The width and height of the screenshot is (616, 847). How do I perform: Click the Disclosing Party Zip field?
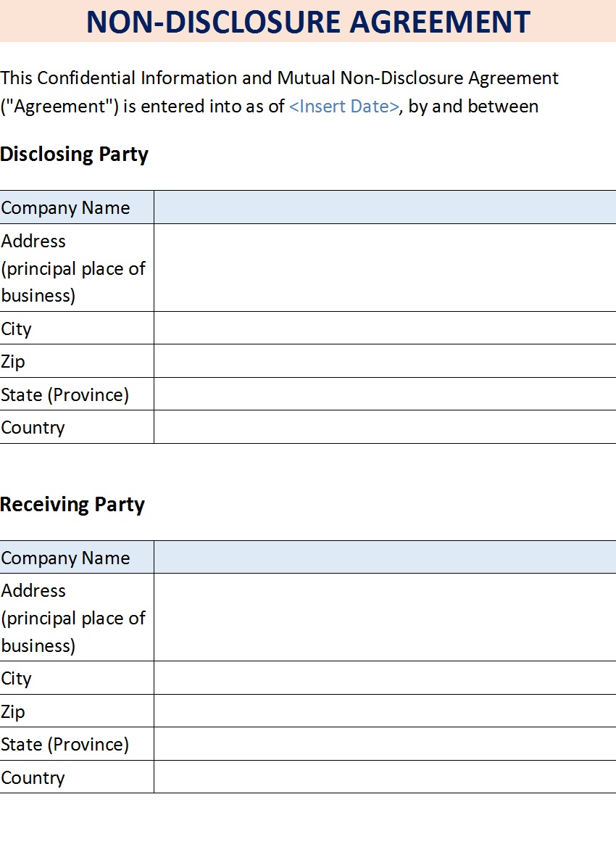pos(385,361)
